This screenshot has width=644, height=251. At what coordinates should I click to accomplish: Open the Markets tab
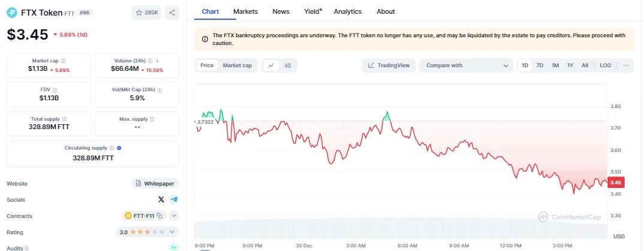click(246, 11)
